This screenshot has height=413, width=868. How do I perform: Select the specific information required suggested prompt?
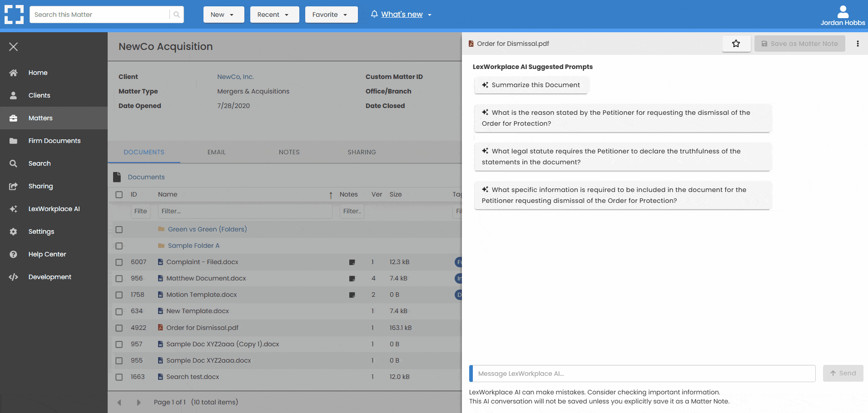623,195
